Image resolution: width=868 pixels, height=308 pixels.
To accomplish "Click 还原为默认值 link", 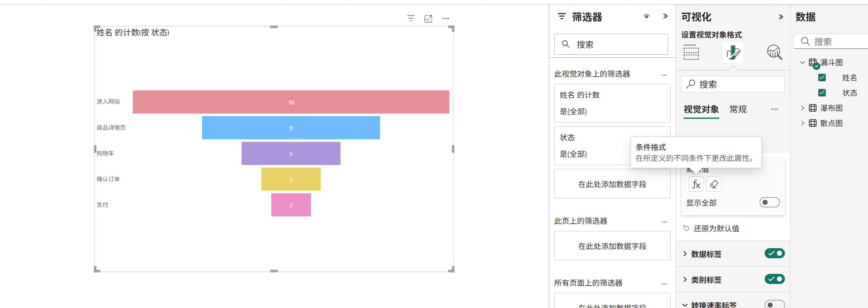I will click(x=716, y=228).
